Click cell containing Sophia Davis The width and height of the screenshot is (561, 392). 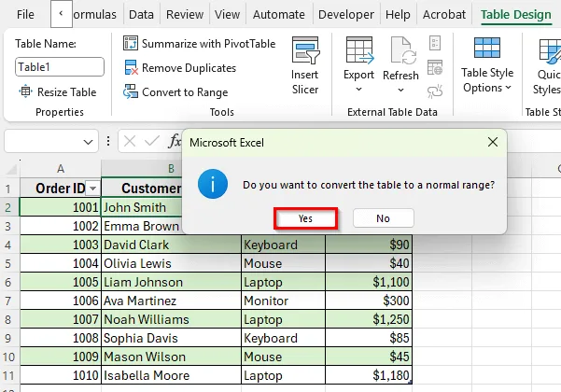(171, 338)
